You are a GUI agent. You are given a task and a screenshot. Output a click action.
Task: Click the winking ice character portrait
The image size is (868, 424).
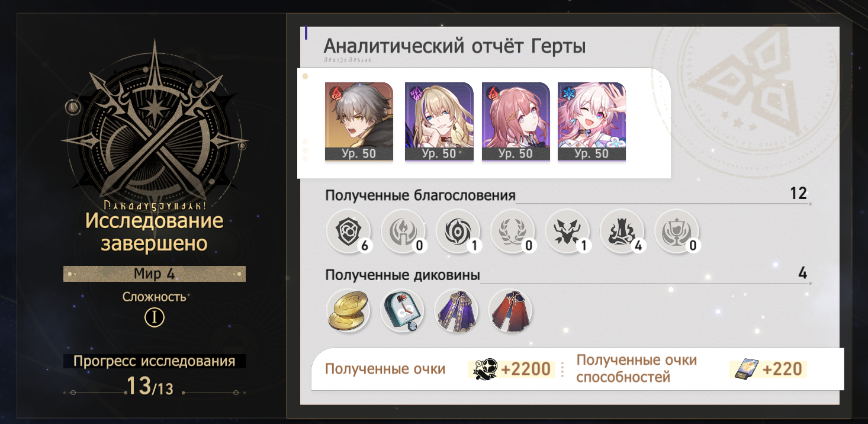coord(592,122)
